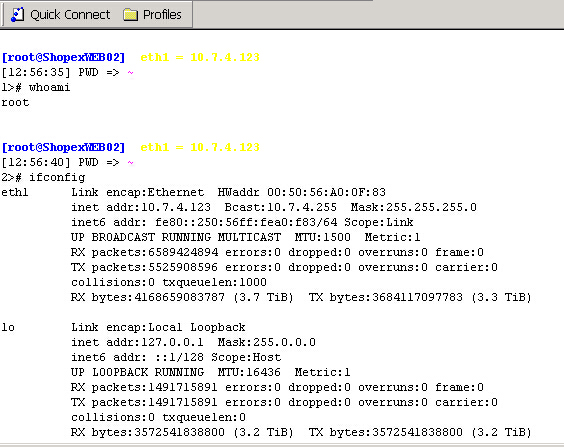The height and width of the screenshot is (447, 564).
Task: Click MTU:16436 value
Action: [249, 372]
